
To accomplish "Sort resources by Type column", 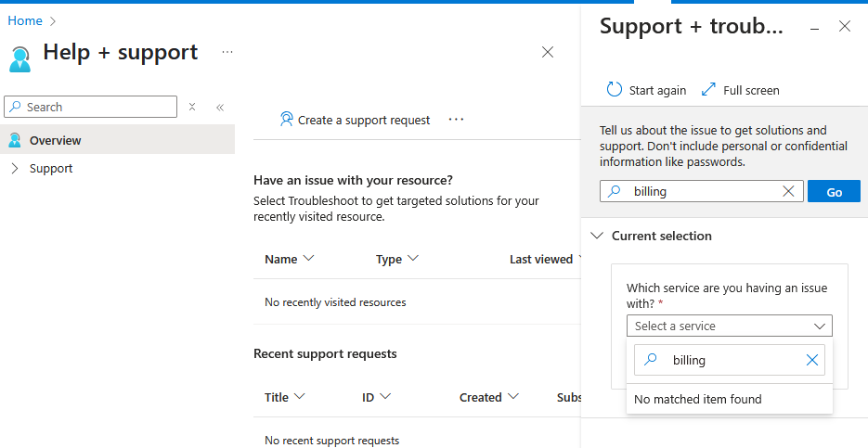I will [x=397, y=259].
